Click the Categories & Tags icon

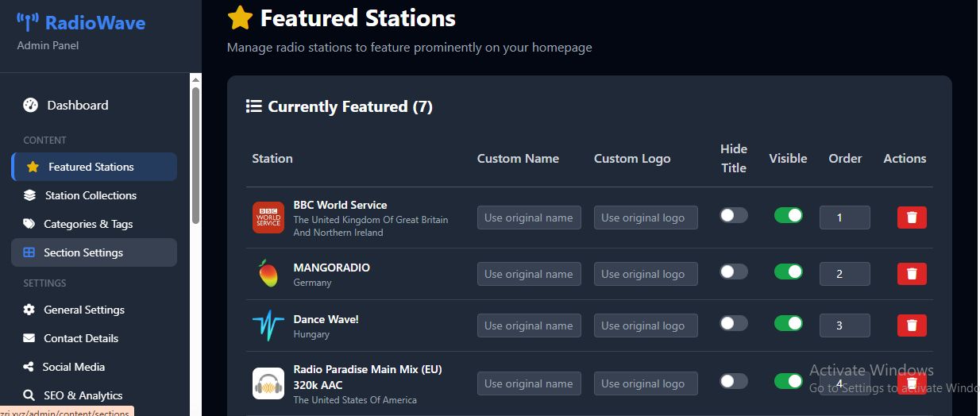tap(29, 224)
